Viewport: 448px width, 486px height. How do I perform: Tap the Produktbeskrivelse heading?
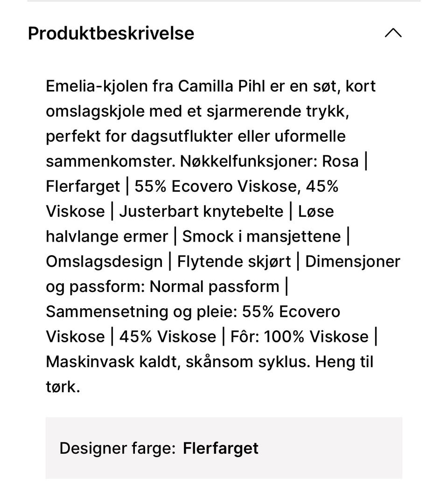[111, 33]
